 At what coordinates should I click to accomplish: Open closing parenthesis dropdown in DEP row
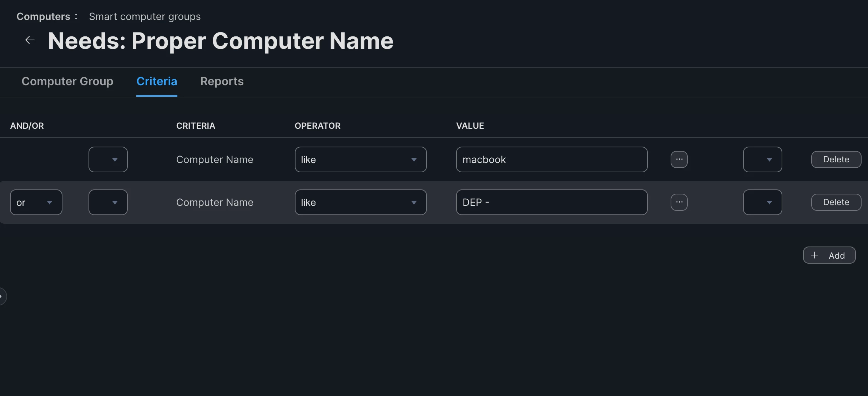(762, 202)
